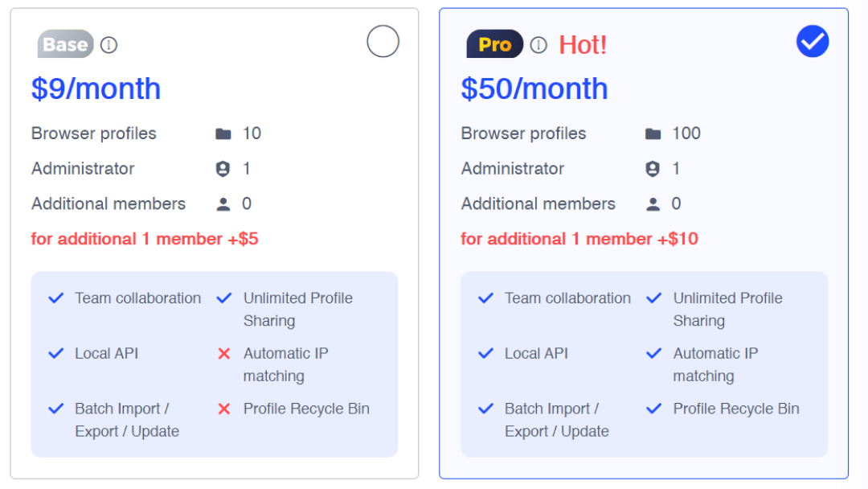The image size is (868, 489).
Task: Deselect the checked Pro plan radio button
Action: tap(812, 41)
